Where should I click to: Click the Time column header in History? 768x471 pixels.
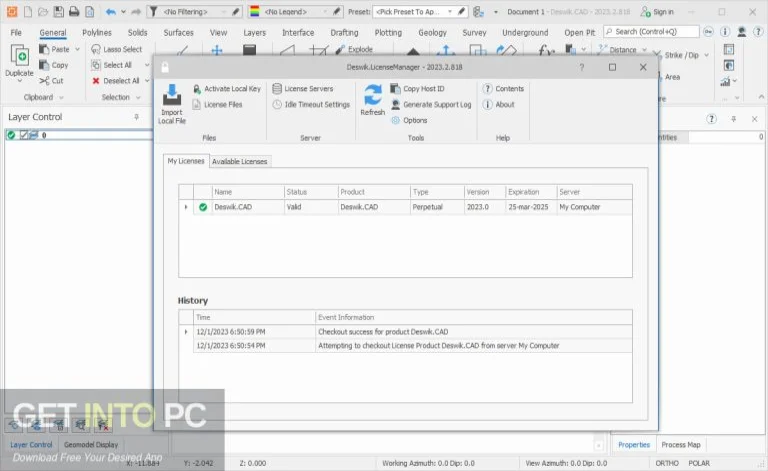[x=254, y=317]
